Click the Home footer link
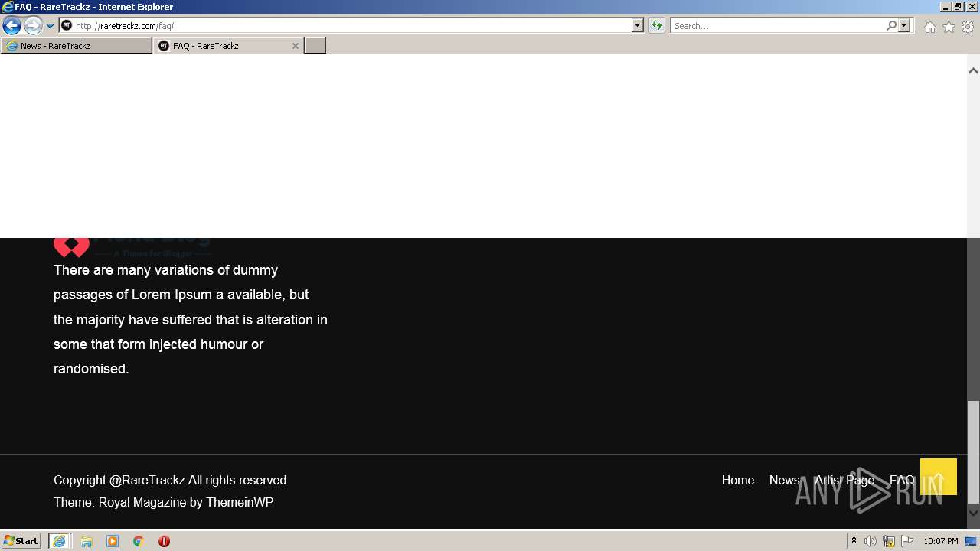Image resolution: width=980 pixels, height=551 pixels. click(x=738, y=480)
